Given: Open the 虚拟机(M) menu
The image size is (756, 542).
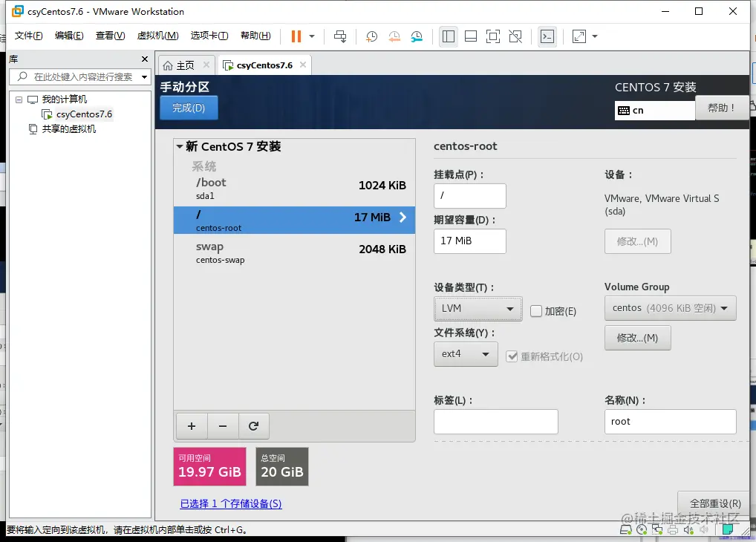Looking at the screenshot, I should [x=157, y=36].
